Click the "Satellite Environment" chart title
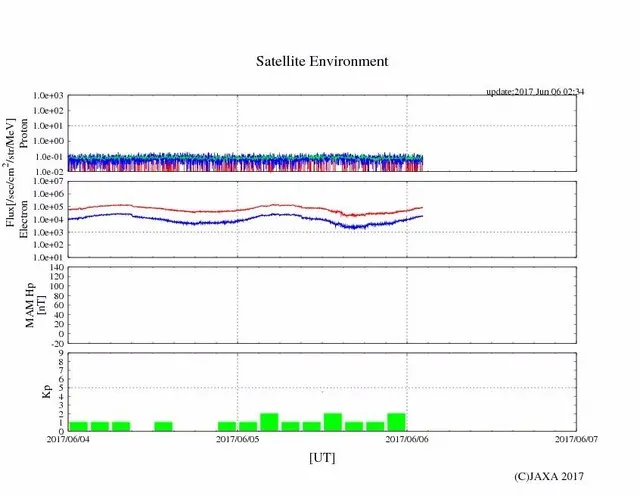This screenshot has height=496, width=640. (322, 61)
